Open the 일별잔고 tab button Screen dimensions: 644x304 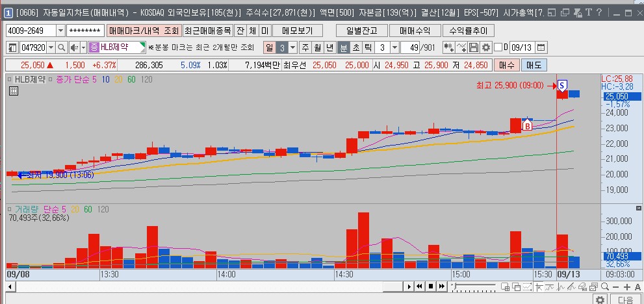[x=361, y=31]
